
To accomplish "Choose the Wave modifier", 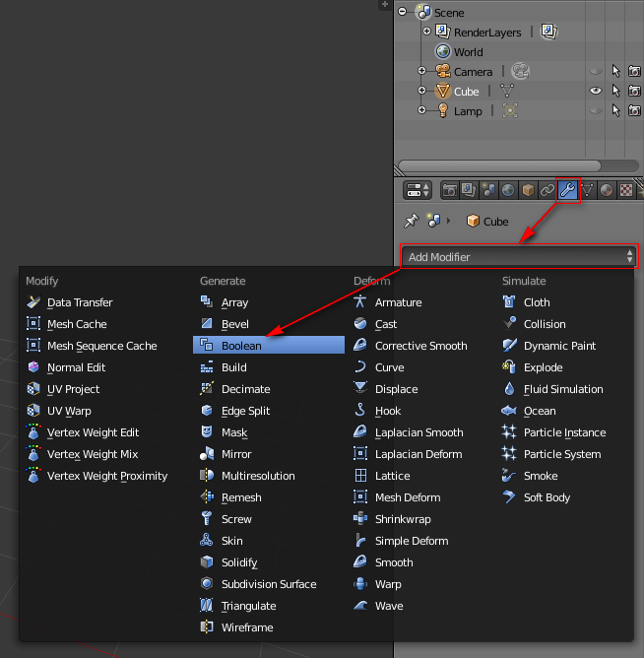I will click(421, 606).
